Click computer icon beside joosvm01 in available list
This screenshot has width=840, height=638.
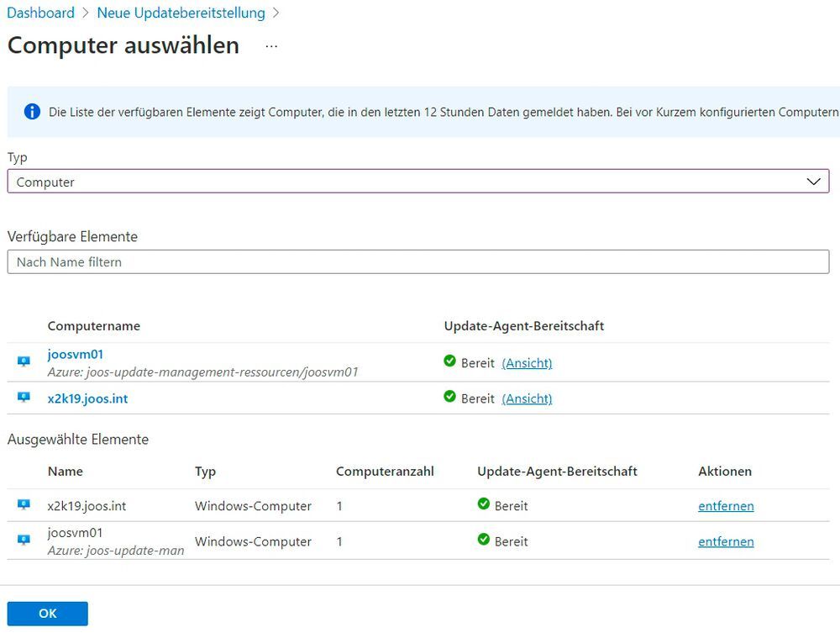[24, 361]
